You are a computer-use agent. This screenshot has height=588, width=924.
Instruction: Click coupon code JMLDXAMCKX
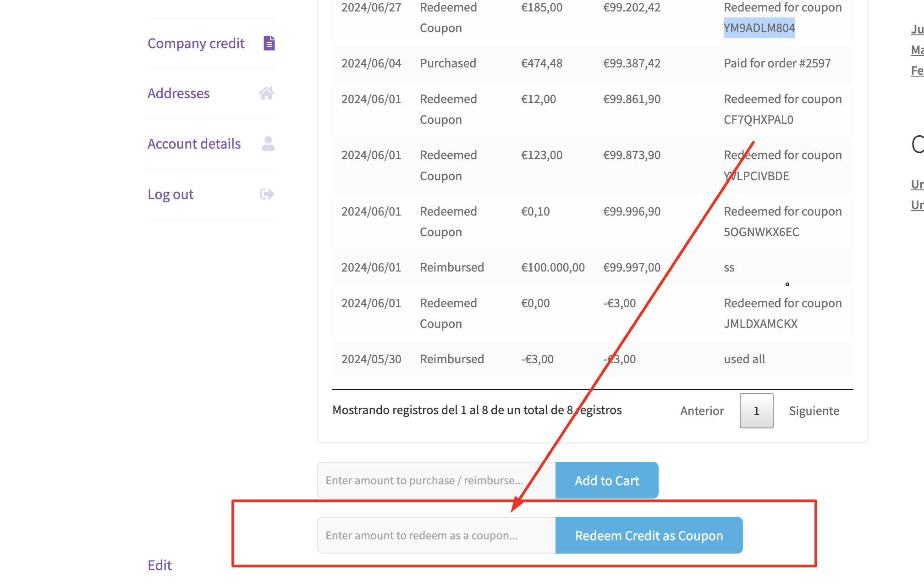760,324
